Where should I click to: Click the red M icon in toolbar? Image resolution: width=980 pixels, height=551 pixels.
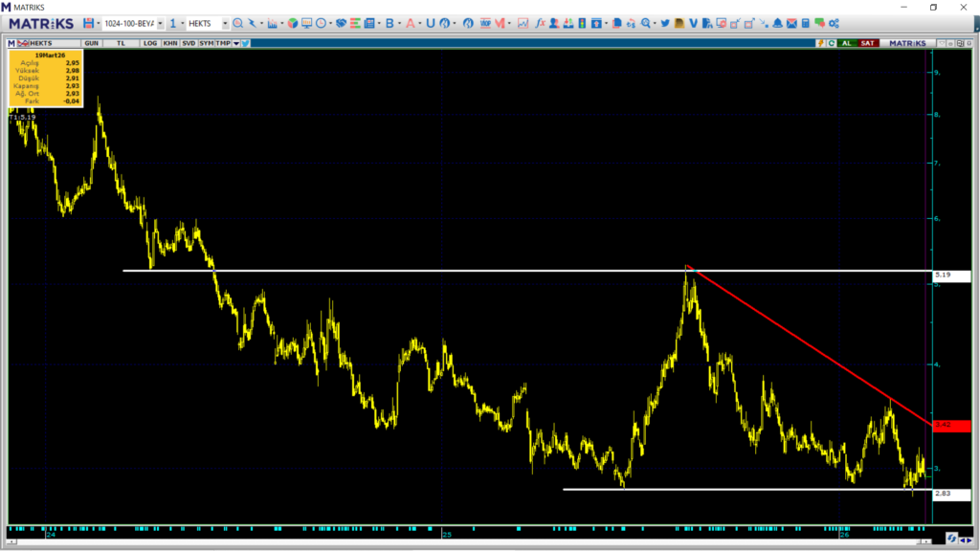pyautogui.click(x=500, y=23)
